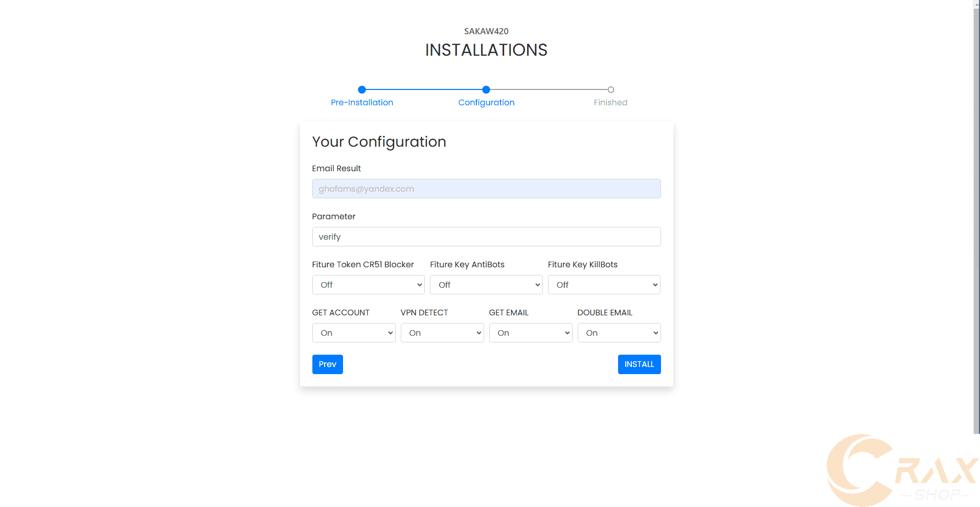Jump to the Finished step label

[x=610, y=102]
